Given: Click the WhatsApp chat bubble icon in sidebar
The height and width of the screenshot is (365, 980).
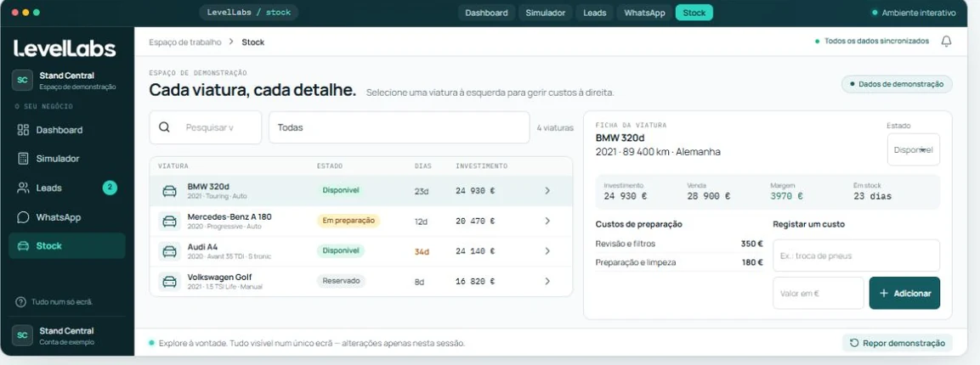Looking at the screenshot, I should [x=23, y=217].
